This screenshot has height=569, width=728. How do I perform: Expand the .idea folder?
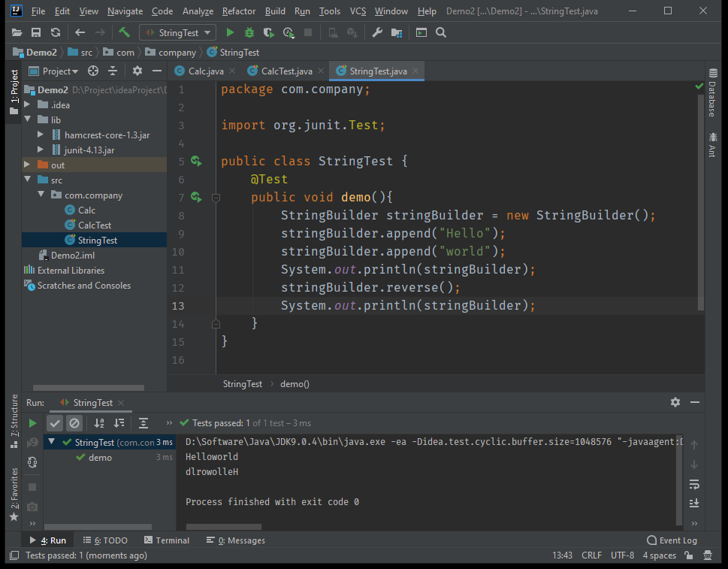coord(27,104)
